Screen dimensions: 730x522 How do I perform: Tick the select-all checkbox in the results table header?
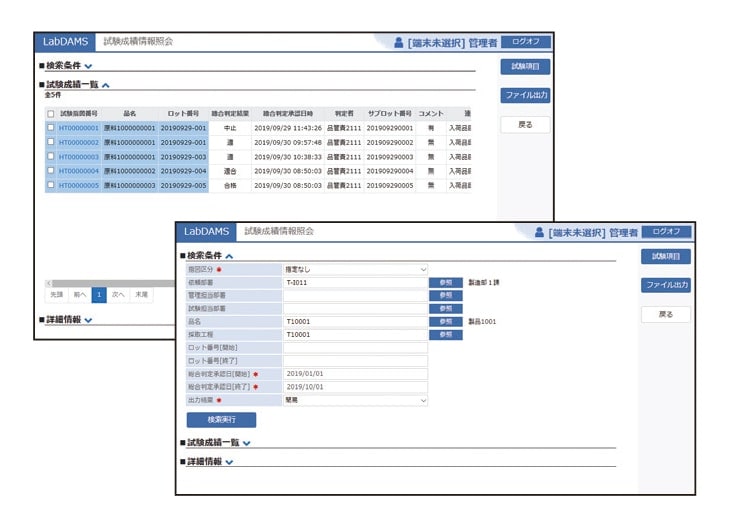pyautogui.click(x=51, y=114)
